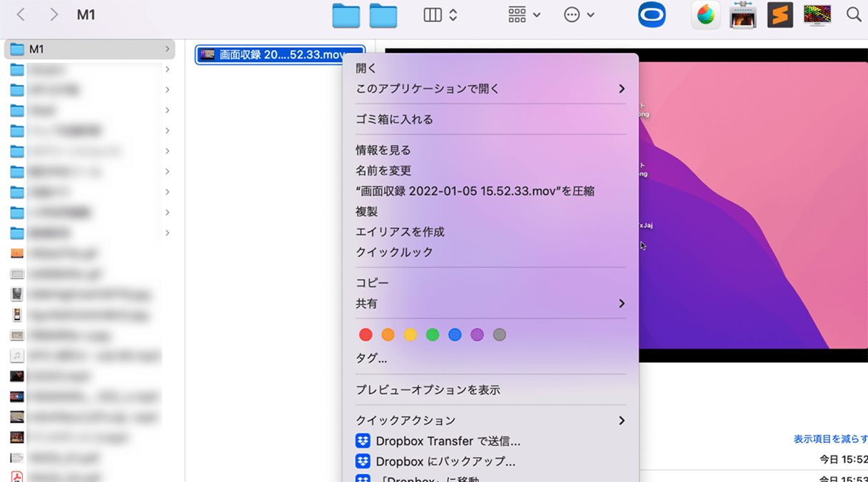Click the Dropbox Transfer icon in context menu
The width and height of the screenshot is (868, 482).
click(x=363, y=441)
